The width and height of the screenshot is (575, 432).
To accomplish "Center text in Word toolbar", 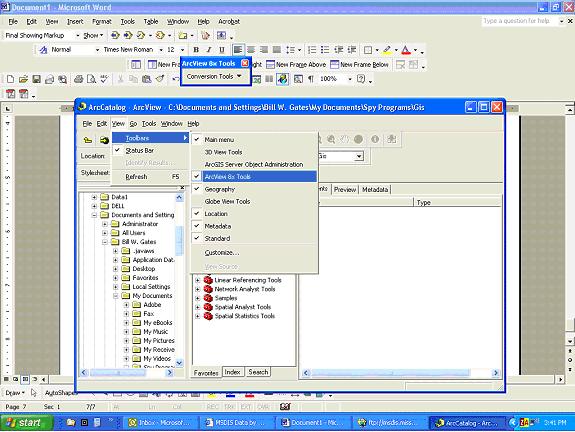I will click(251, 50).
